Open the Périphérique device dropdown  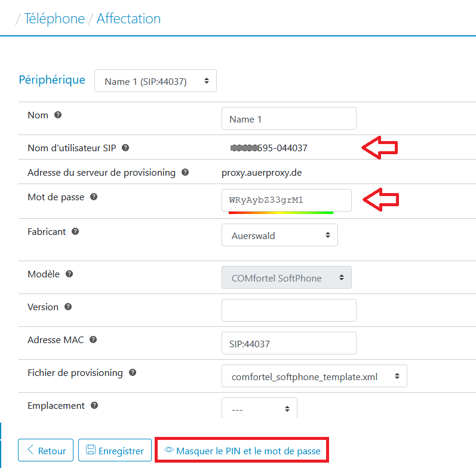(x=155, y=81)
